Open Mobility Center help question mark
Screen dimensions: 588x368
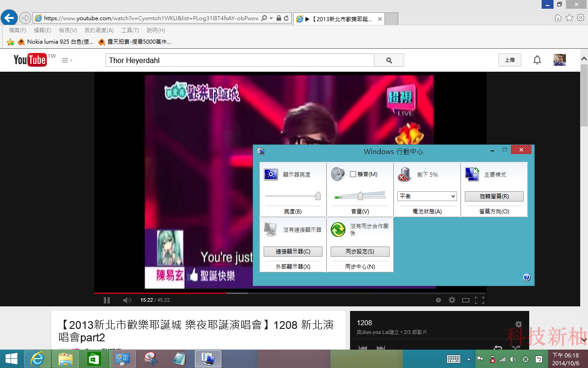[x=527, y=277]
